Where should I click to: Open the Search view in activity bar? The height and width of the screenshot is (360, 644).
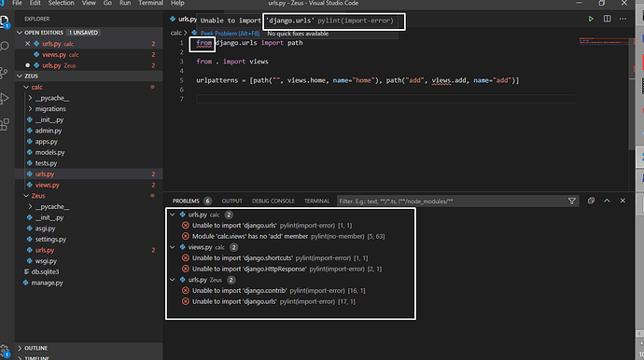5,47
